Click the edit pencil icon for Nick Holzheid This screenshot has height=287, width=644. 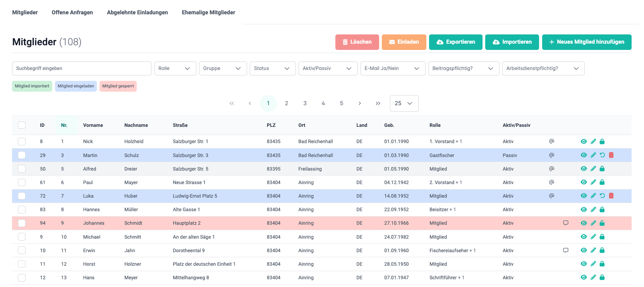593,142
